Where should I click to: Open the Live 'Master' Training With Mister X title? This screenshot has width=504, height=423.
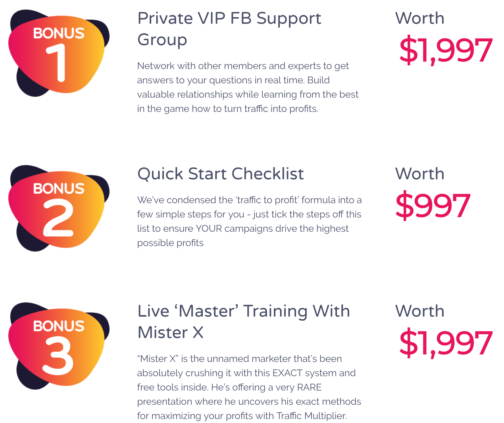tap(243, 322)
